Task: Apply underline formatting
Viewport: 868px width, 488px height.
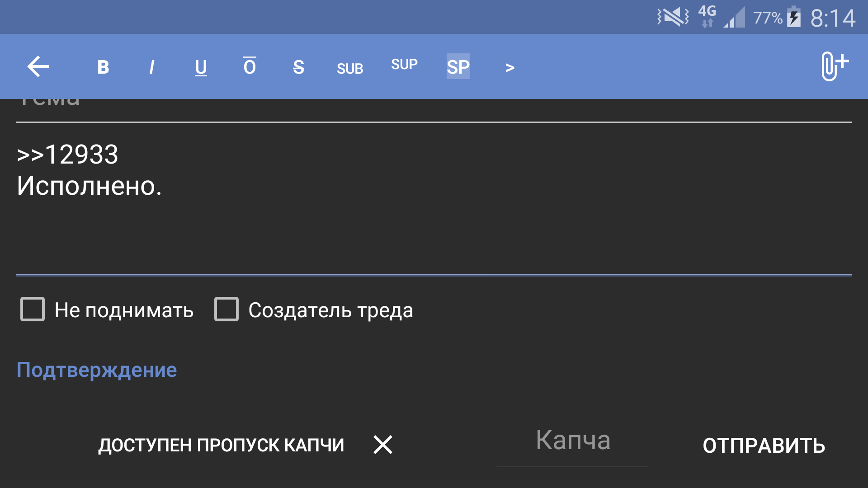Action: pyautogui.click(x=201, y=67)
